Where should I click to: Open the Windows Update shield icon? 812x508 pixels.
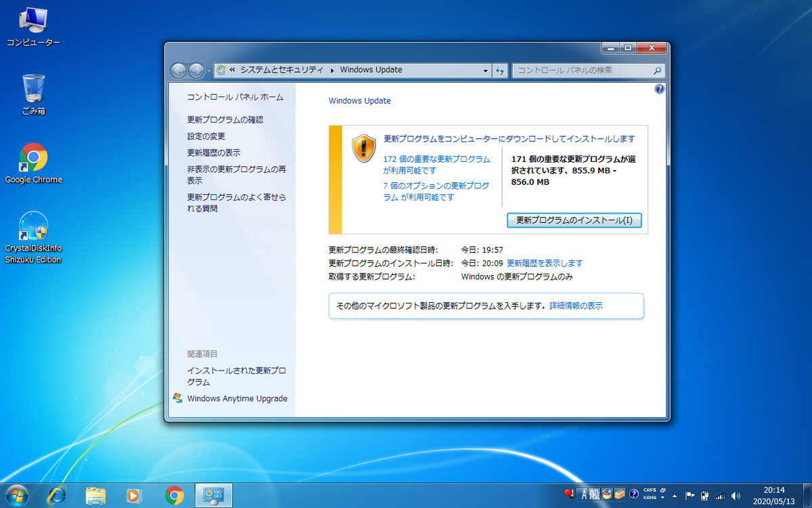363,148
